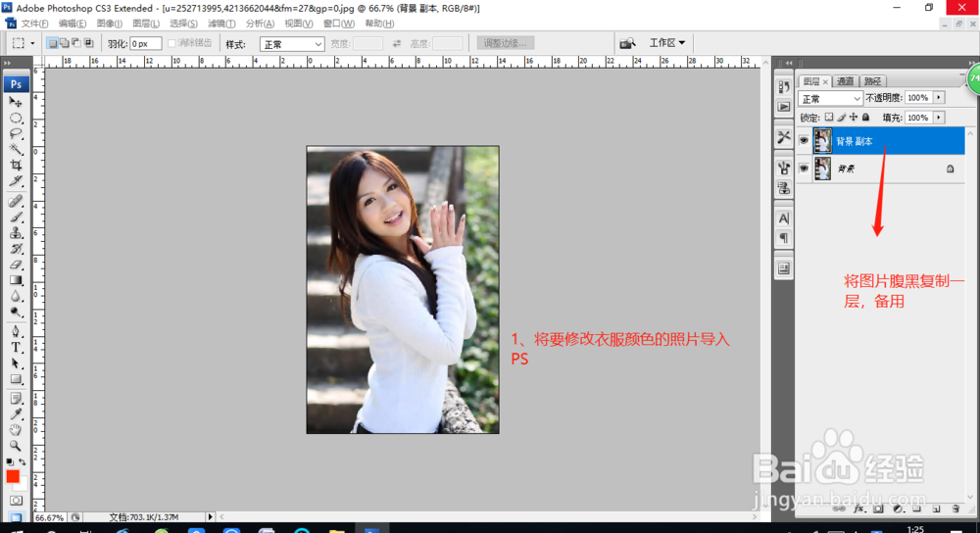Choose New selection mode

point(53,43)
